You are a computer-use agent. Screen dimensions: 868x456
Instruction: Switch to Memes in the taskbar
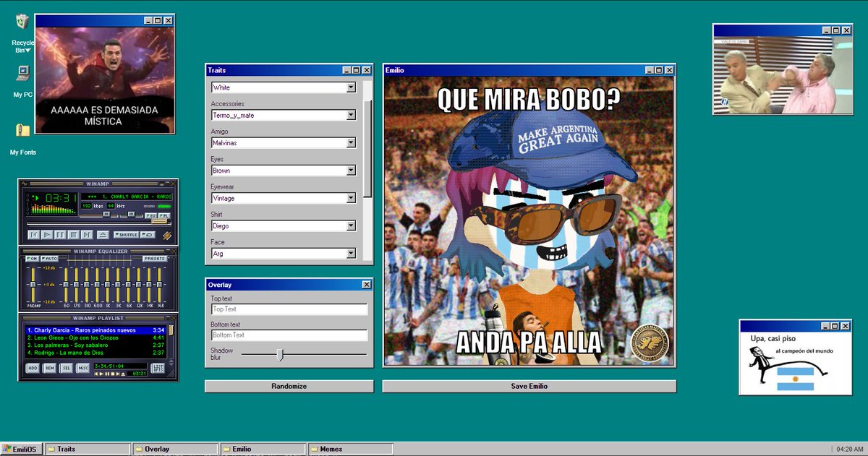351,449
